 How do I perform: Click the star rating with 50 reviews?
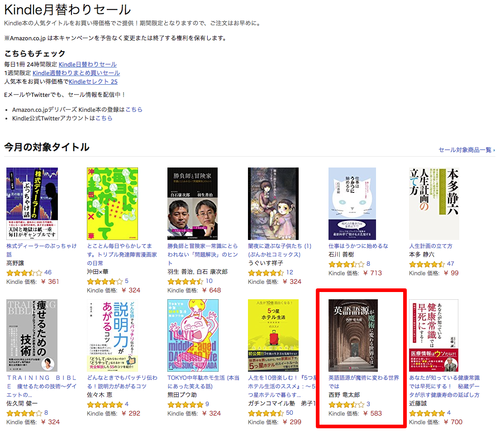[x=265, y=413]
